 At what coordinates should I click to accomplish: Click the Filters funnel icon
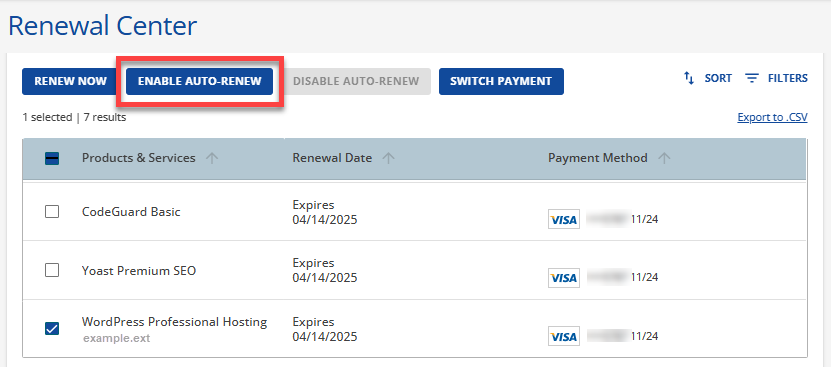coord(752,78)
